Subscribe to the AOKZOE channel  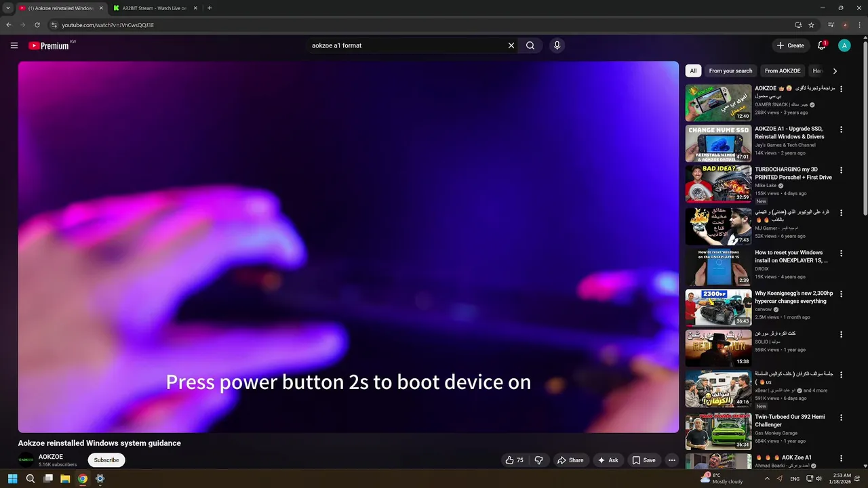(x=106, y=460)
